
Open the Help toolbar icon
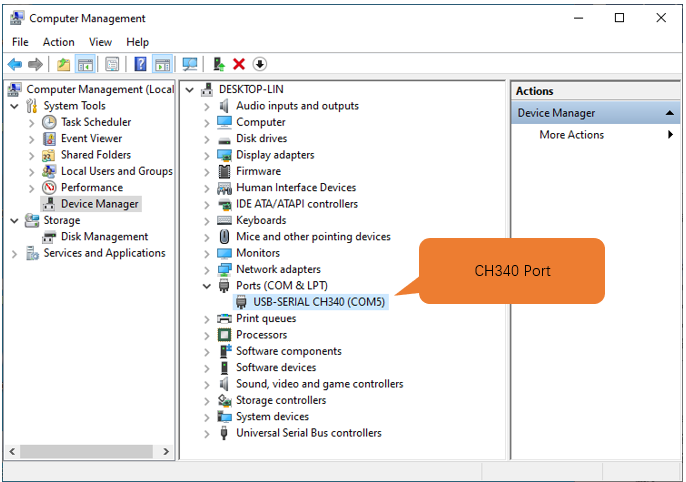(x=140, y=65)
